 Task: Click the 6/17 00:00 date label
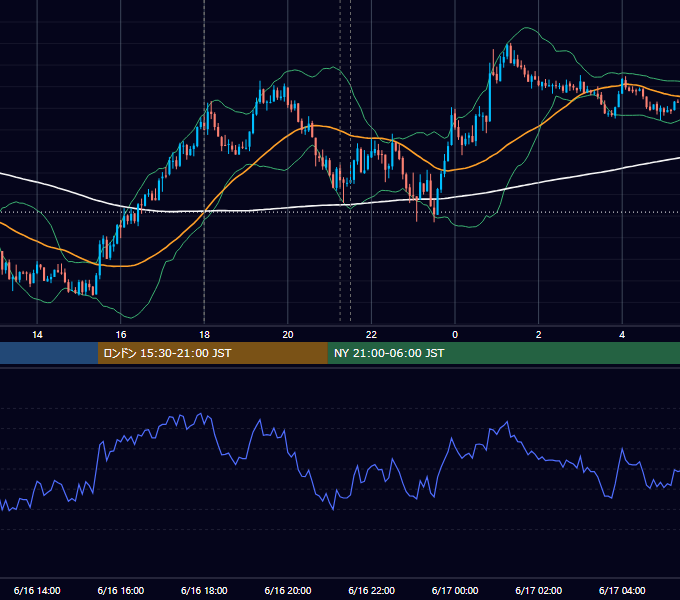455,590
